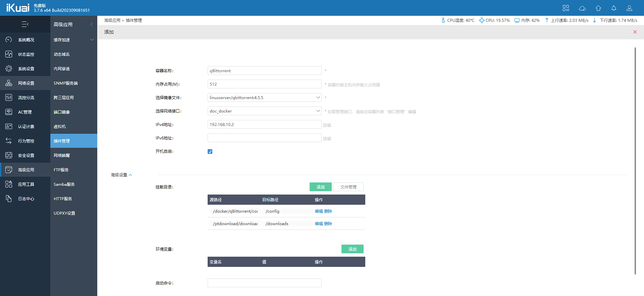This screenshot has width=644, height=296.
Task: Click 内存 memory status indicator
Action: (527, 20)
